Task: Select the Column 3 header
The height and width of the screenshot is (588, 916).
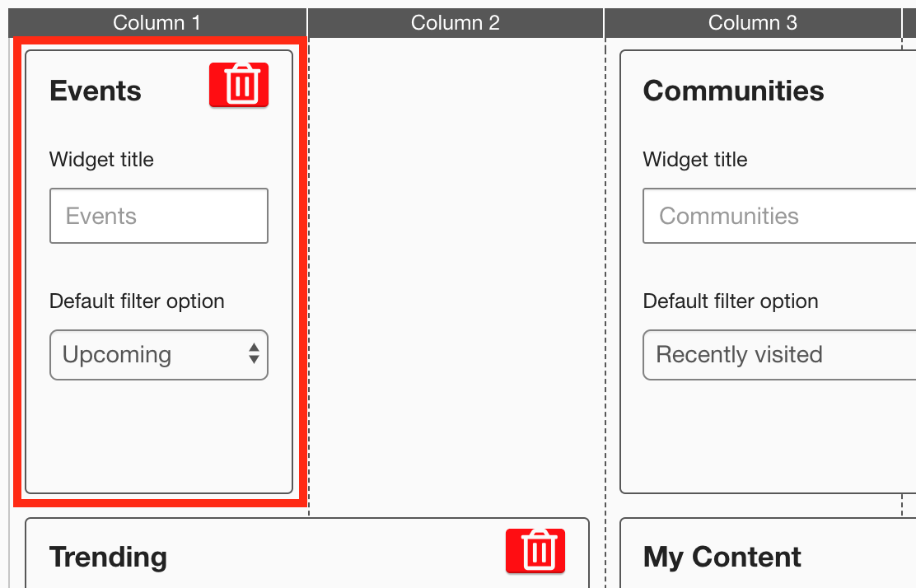Action: 753,22
